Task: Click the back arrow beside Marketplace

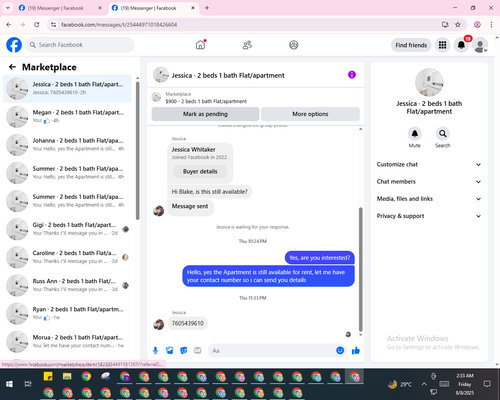Action: tap(12, 67)
